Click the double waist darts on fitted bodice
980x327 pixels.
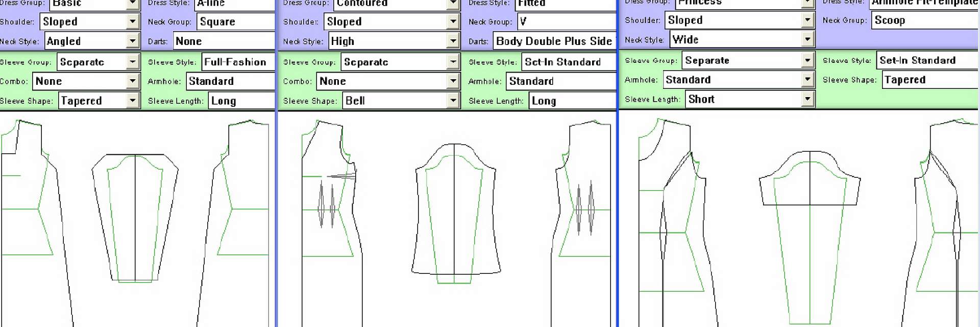tap(327, 203)
